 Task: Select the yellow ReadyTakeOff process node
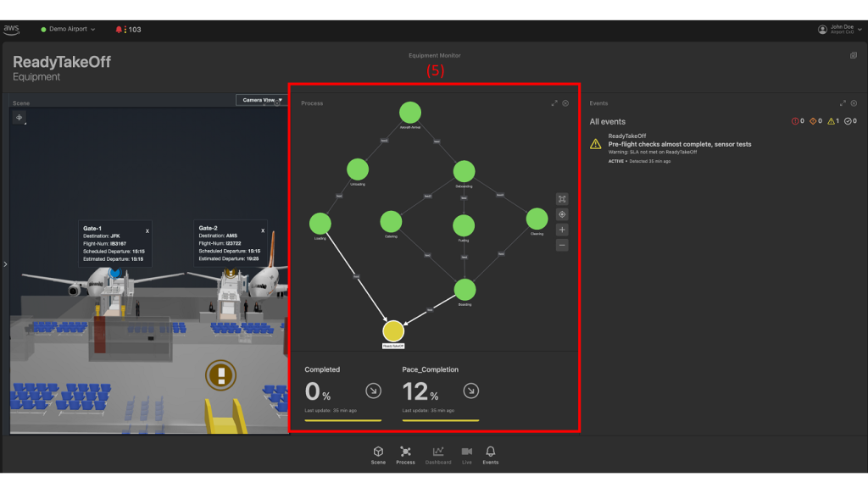[393, 331]
